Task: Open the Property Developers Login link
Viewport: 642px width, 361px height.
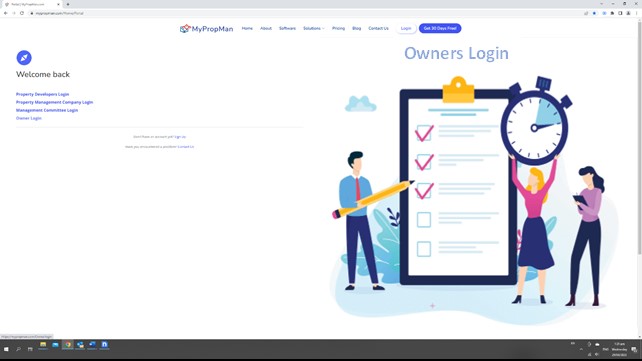Action: tap(43, 94)
